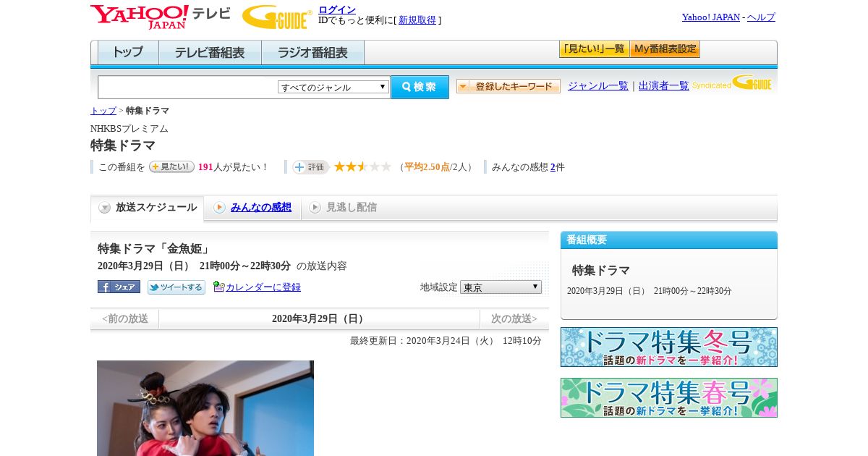Image resolution: width=868 pixels, height=456 pixels.
Task: Open the 出演者一覧 link
Action: pyautogui.click(x=664, y=85)
